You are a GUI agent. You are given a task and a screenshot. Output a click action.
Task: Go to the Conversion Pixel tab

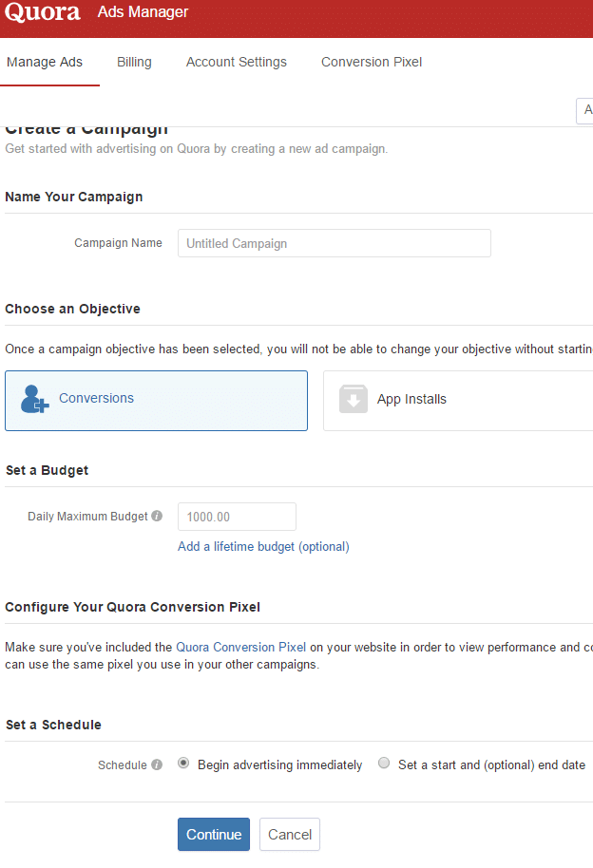pyautogui.click(x=371, y=62)
